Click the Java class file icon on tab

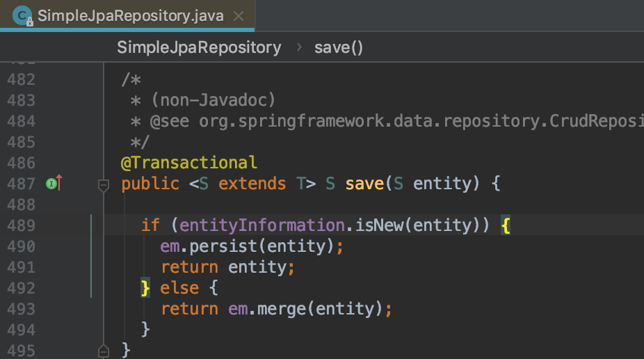[x=22, y=16]
